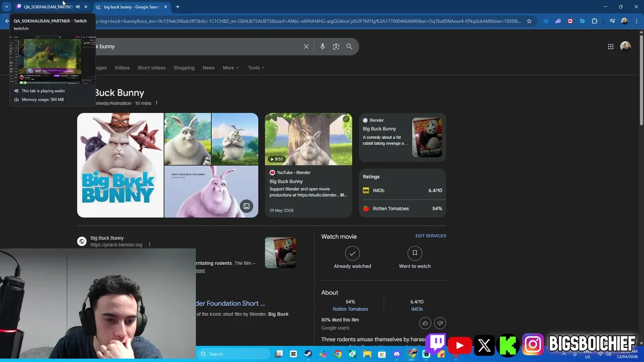
Task: Open the three-dot menu beside 10 mins
Action: (156, 103)
